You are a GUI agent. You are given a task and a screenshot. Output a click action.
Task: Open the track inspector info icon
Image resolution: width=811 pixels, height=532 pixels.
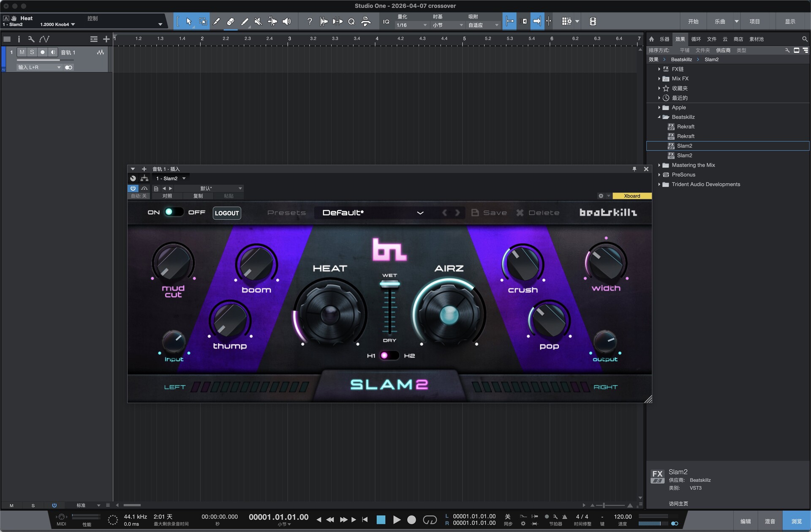tap(19, 39)
